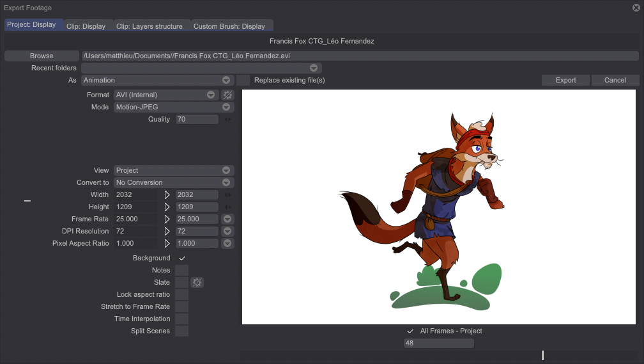Open Slate settings icon

pyautogui.click(x=197, y=283)
